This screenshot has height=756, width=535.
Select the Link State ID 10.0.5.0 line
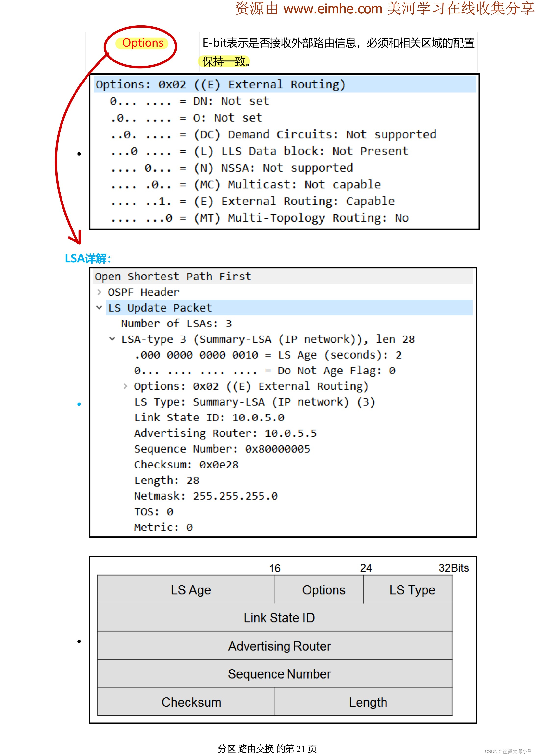point(209,418)
